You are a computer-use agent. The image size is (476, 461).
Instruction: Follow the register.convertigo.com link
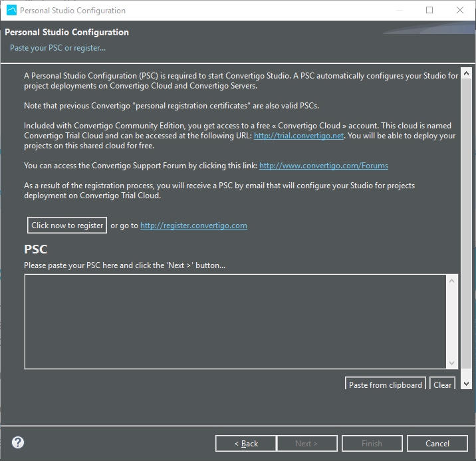click(x=193, y=226)
